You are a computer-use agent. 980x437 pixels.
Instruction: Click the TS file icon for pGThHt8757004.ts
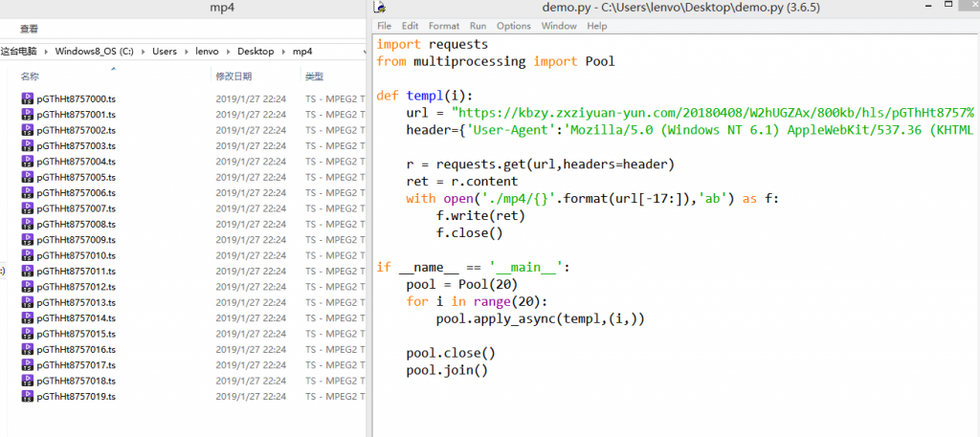pos(27,161)
